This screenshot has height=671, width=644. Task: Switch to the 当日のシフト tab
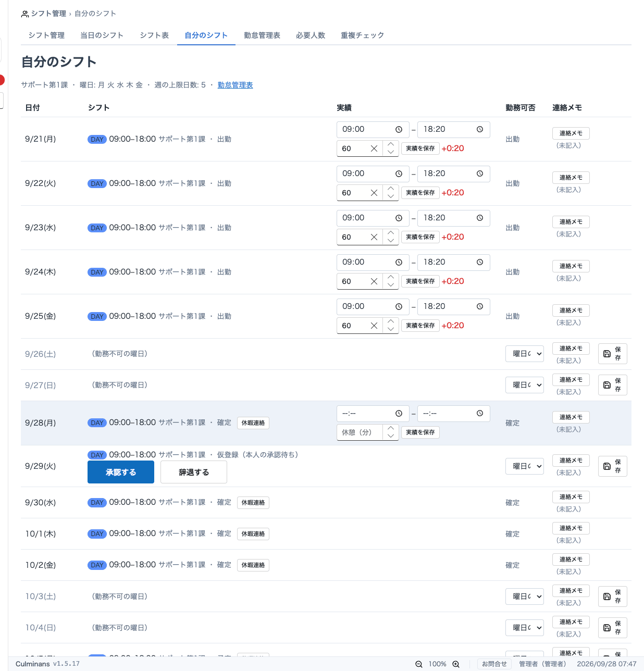coord(102,35)
